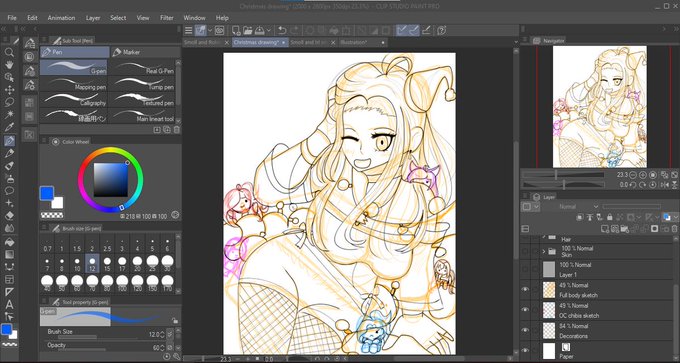Pick brush size 30 preset
This screenshot has height=363, width=680.
(167, 263)
